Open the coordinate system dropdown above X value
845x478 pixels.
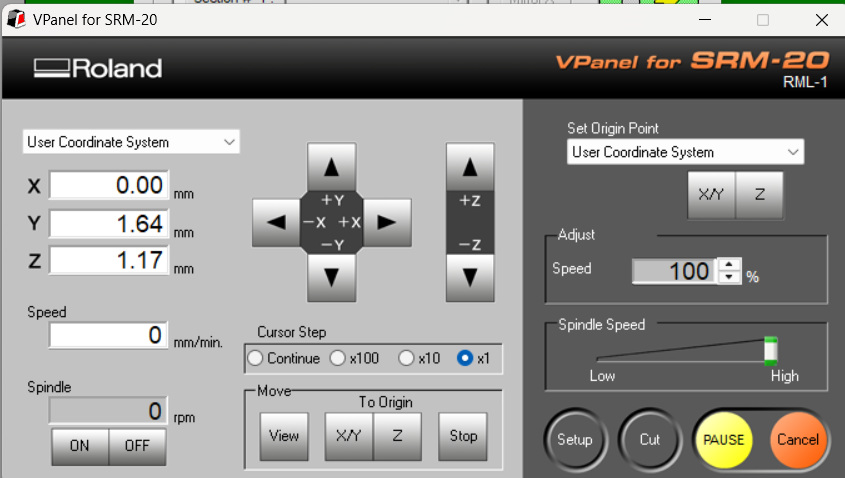[x=131, y=142]
